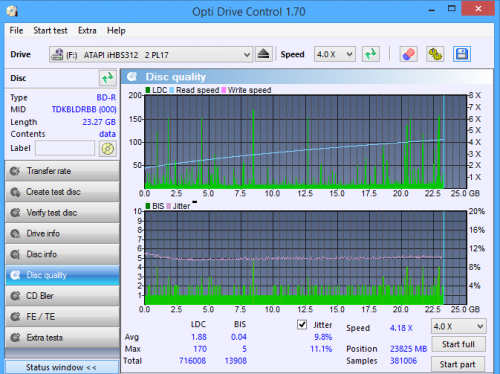Click the app icon in title bar

point(12,11)
